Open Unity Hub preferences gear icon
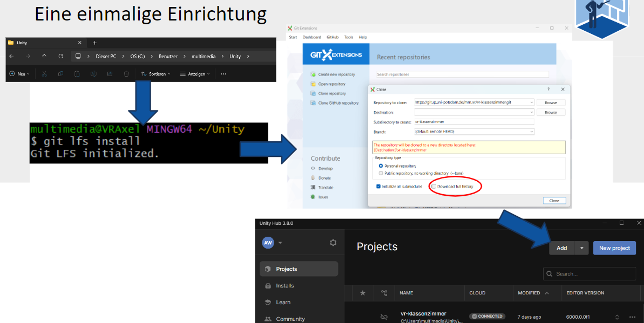 pos(333,243)
